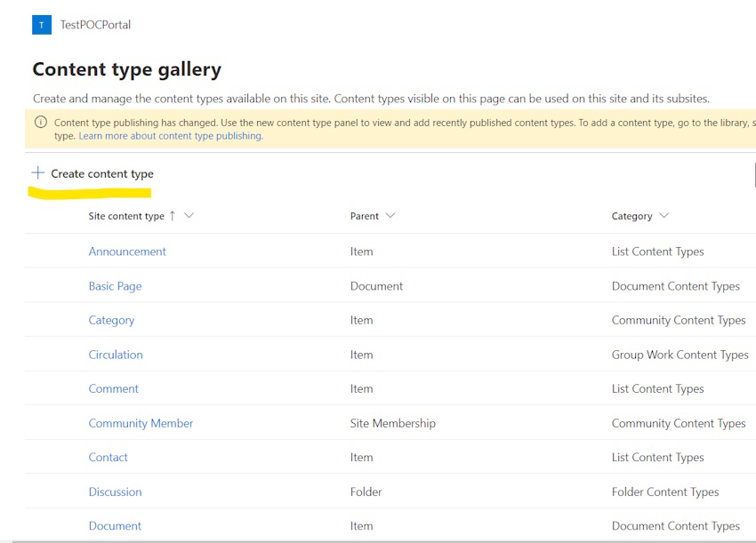Click the Document content type link
The image size is (756, 543).
pyautogui.click(x=115, y=526)
